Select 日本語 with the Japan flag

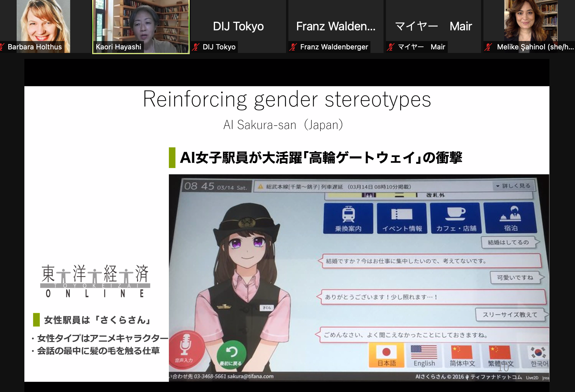pos(387,356)
